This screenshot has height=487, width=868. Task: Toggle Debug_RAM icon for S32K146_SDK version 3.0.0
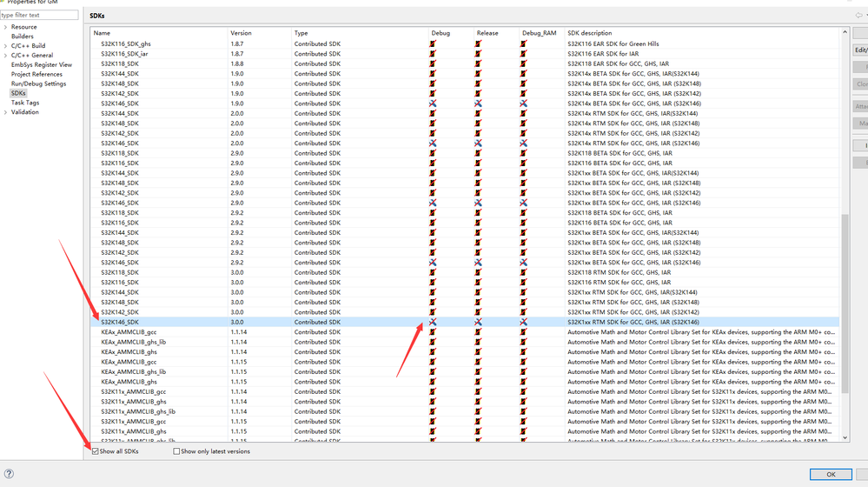tap(524, 322)
